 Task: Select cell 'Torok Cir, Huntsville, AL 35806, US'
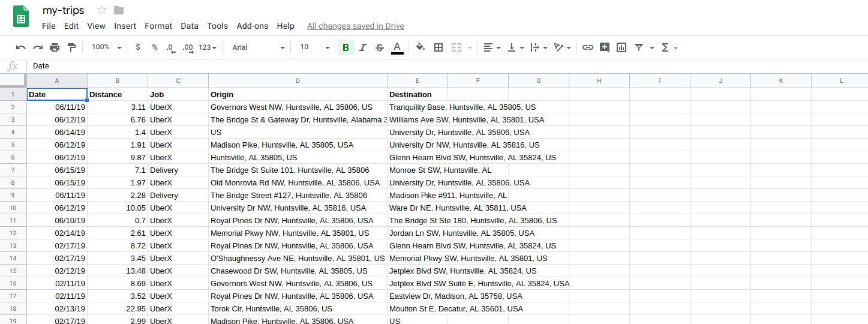pos(298,308)
